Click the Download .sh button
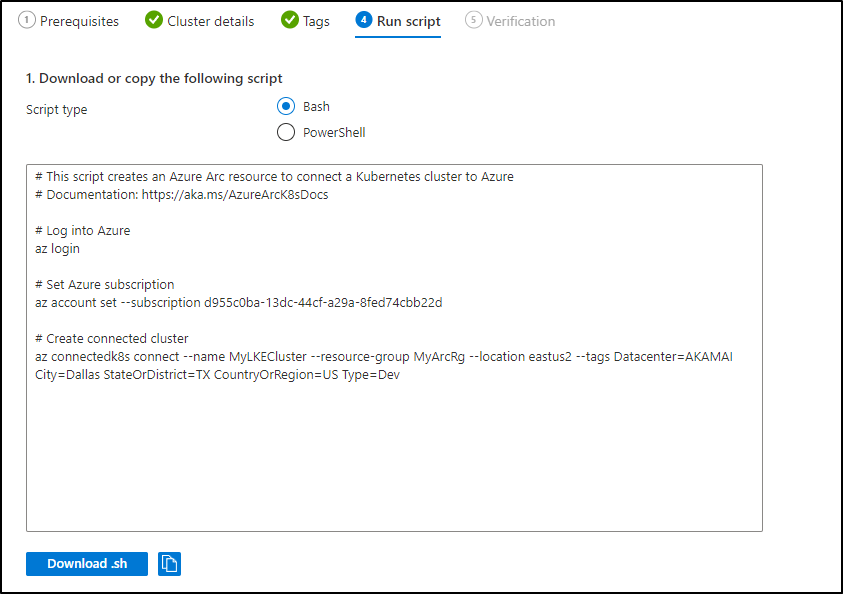 pos(87,564)
